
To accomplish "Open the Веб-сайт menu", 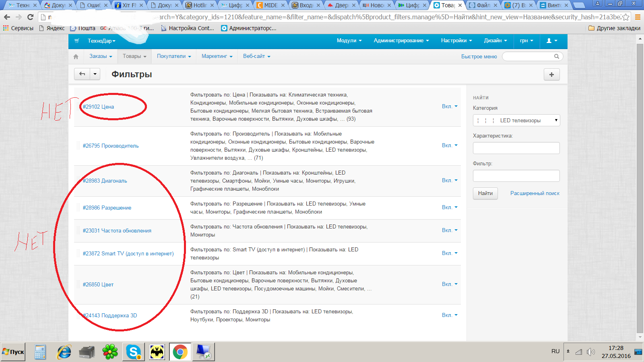I will (257, 56).
